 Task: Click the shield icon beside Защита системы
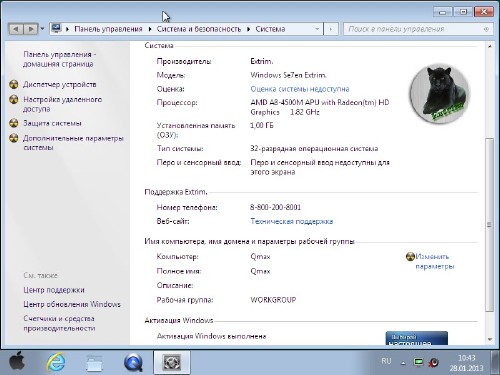click(14, 123)
